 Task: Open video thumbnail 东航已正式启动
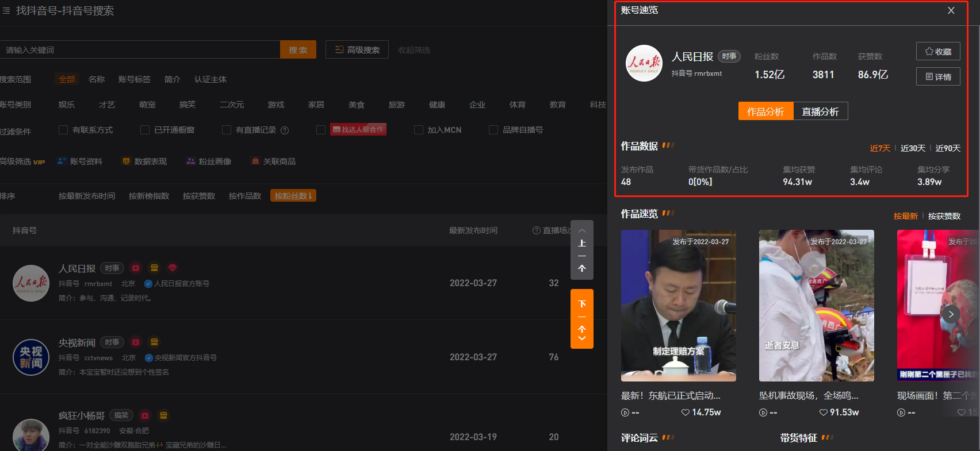point(679,306)
